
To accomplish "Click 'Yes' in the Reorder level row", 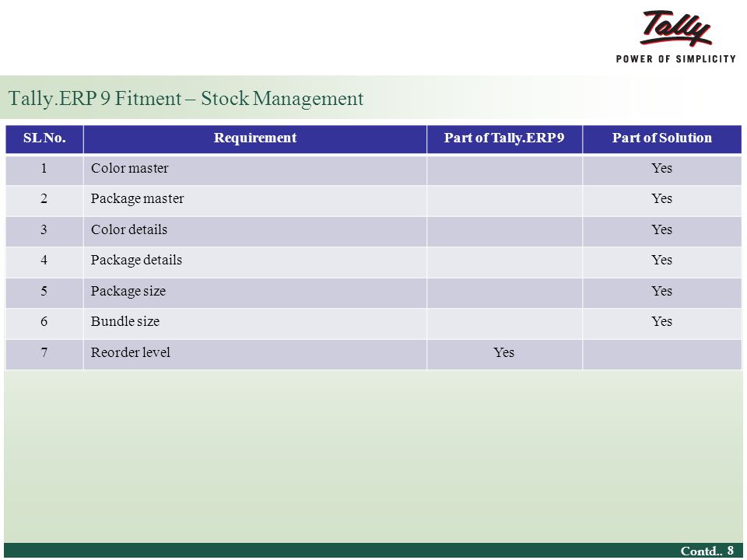I will (504, 352).
